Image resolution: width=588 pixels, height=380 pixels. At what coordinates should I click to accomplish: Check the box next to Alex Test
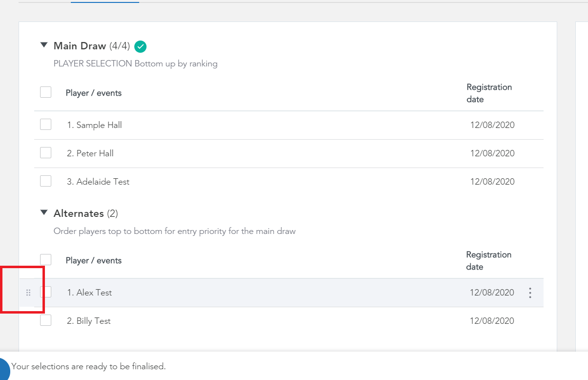[45, 292]
